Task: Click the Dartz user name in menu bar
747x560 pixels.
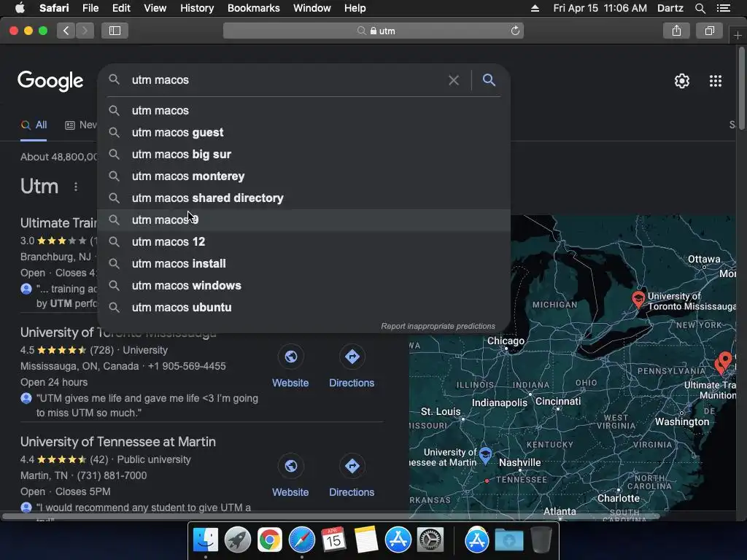Action: (670, 8)
